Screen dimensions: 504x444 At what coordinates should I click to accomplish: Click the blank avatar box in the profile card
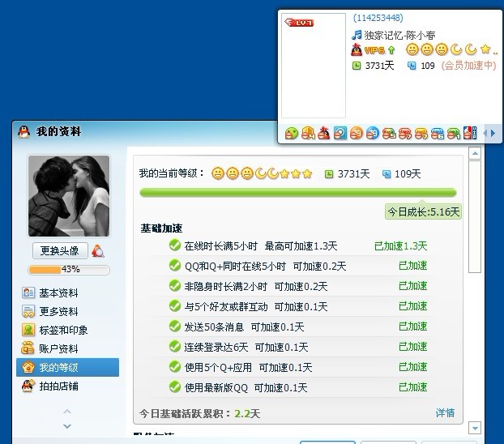pos(314,66)
